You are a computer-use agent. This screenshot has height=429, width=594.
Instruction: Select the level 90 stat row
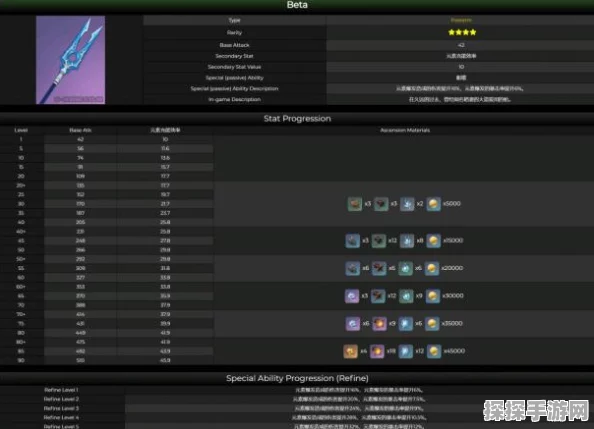(x=107, y=360)
